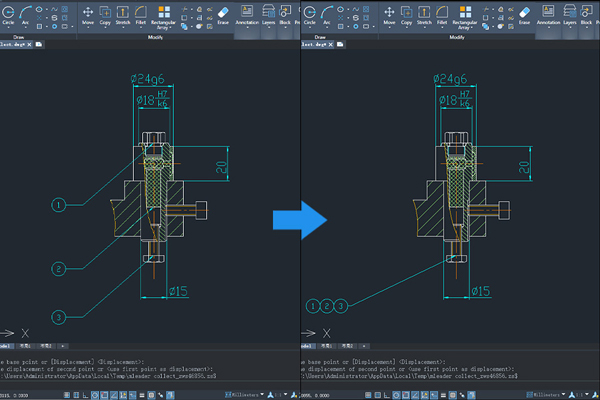Select the Erase tool in the right ribbon

524,15
